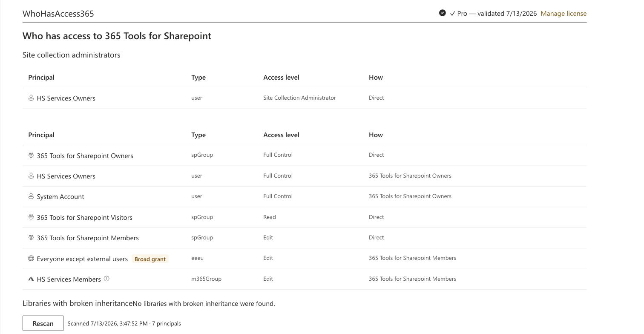Viewport: 644px width, 334px height.
Task: Click the Rescan button
Action: pyautogui.click(x=43, y=323)
